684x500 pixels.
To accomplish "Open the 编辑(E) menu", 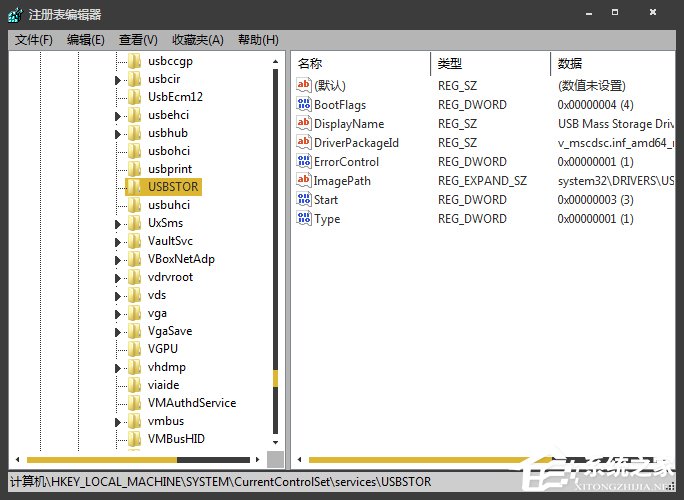I will point(86,40).
